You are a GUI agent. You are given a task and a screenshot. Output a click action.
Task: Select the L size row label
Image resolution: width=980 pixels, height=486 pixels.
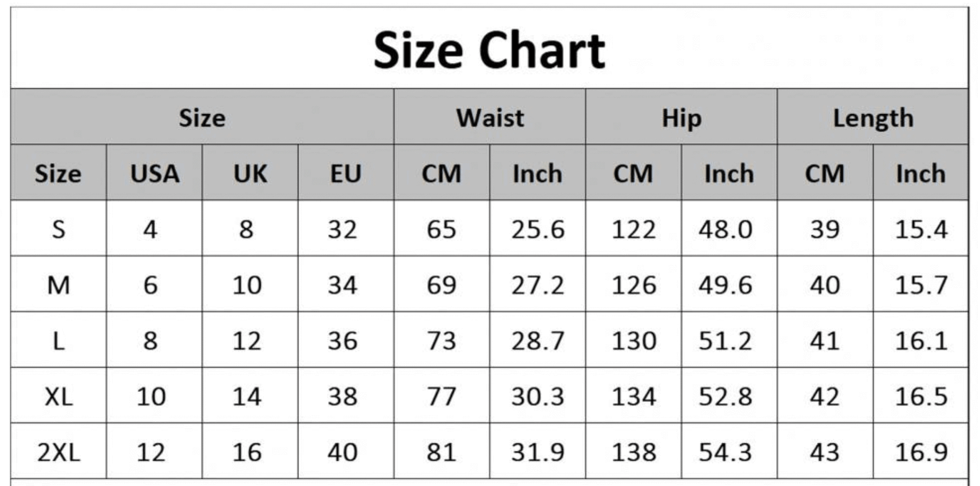(58, 341)
